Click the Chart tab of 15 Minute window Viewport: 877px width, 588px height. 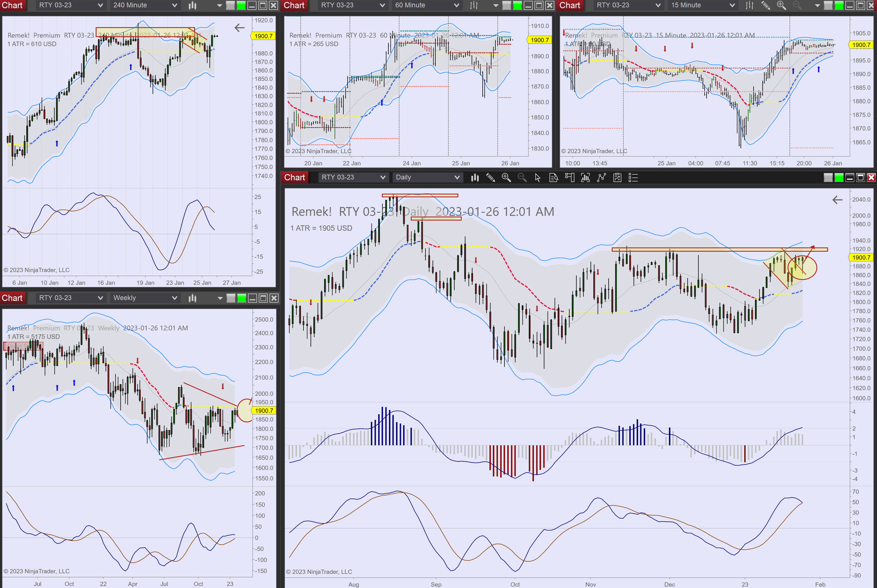point(570,5)
